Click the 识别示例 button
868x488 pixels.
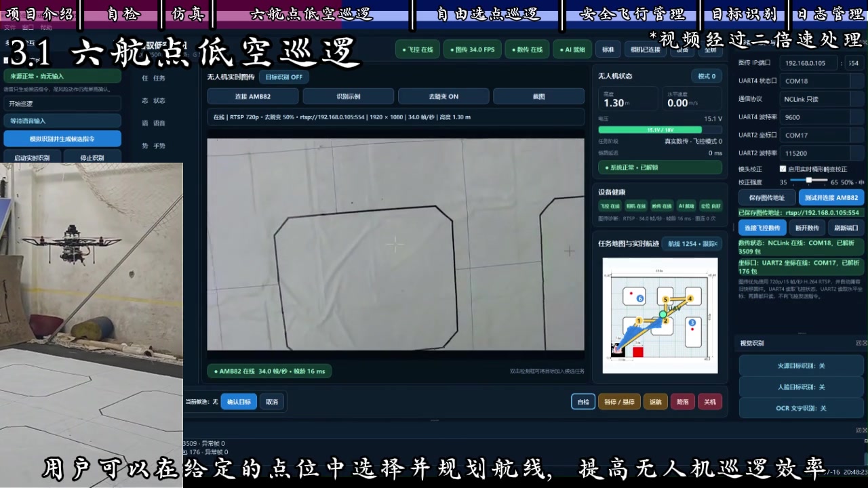(349, 96)
